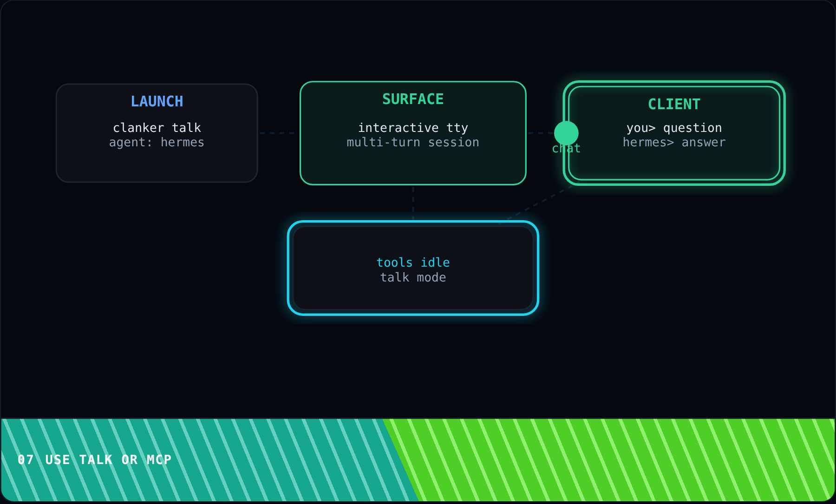The width and height of the screenshot is (836, 504).
Task: Click the "you> question" prompt line
Action: point(674,128)
